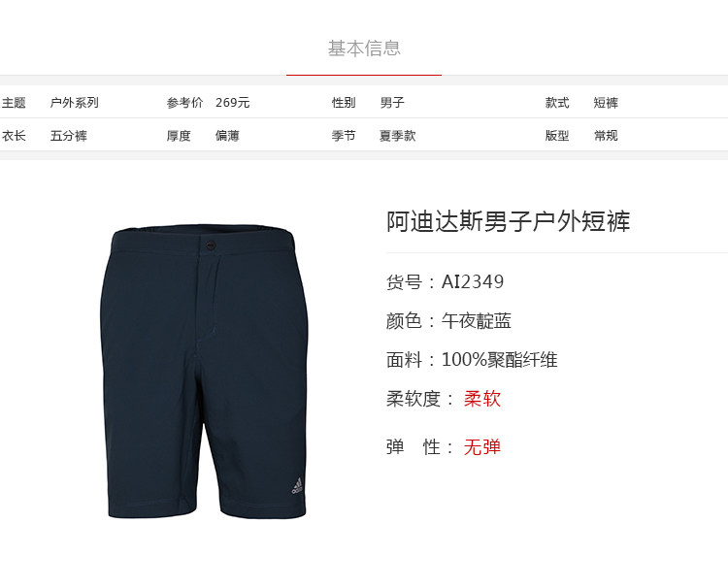Image resolution: width=728 pixels, height=588 pixels.
Task: Click the 夏季款 season value
Action: coord(397,136)
